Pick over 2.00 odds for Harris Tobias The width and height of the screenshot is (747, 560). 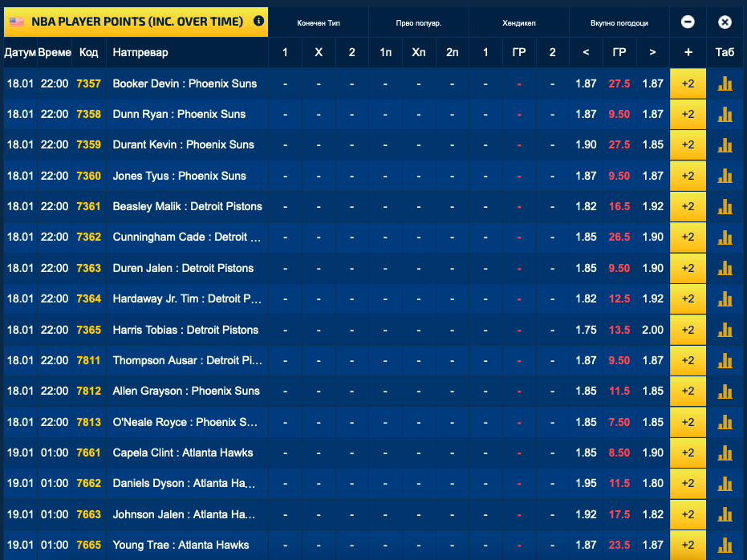pos(652,330)
